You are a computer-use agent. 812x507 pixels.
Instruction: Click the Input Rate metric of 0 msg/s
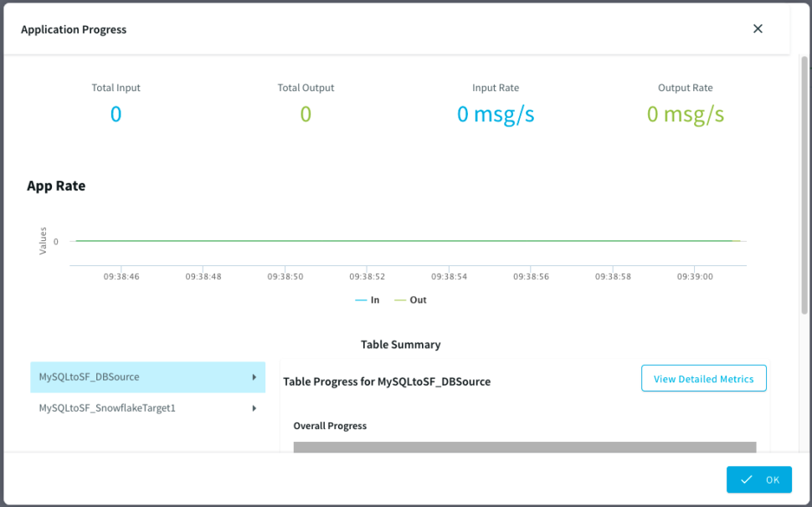tap(496, 113)
